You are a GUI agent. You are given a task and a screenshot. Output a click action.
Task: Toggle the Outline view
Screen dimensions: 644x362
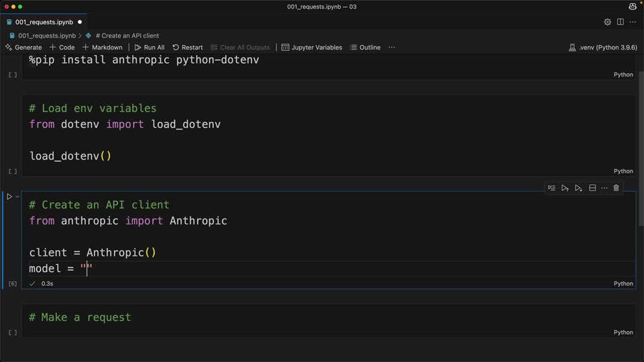click(x=365, y=47)
